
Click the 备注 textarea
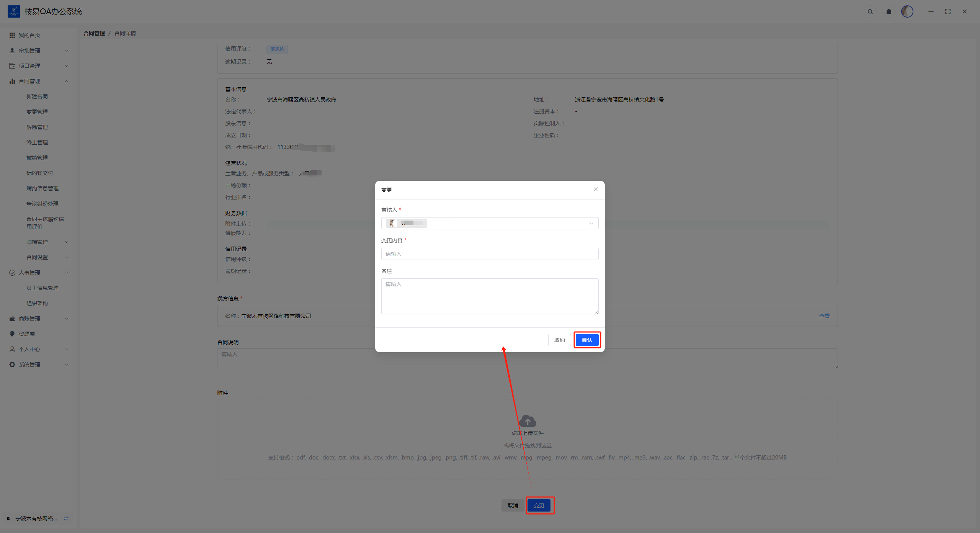point(490,296)
